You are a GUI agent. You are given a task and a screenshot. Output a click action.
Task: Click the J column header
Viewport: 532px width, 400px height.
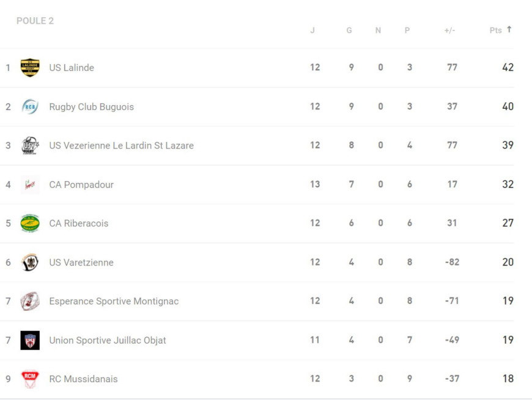[x=312, y=31]
